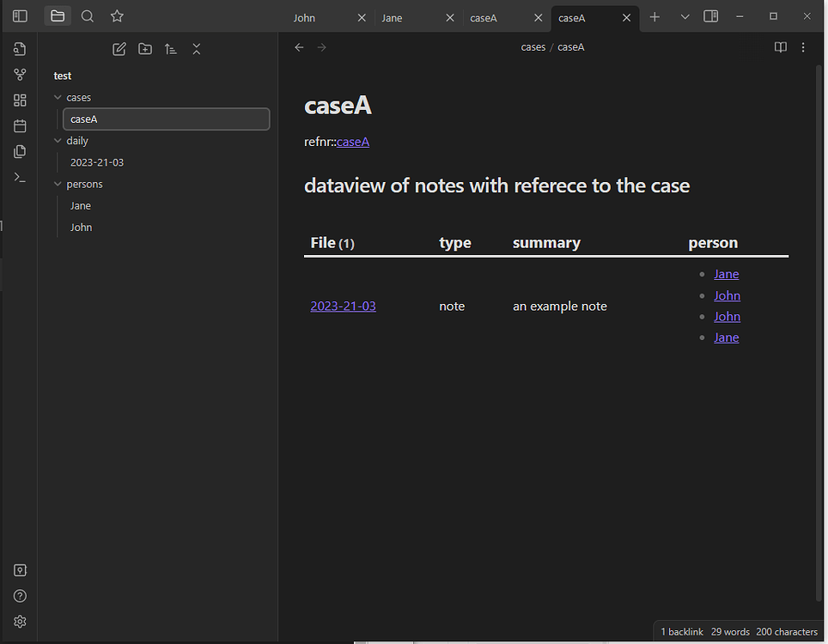Open command palette terminal icon
The image size is (828, 644).
point(20,177)
